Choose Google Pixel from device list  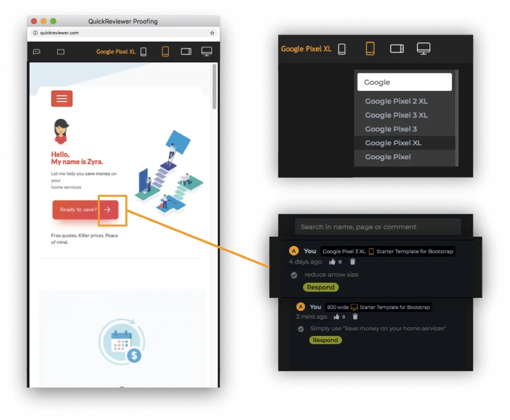(405, 157)
